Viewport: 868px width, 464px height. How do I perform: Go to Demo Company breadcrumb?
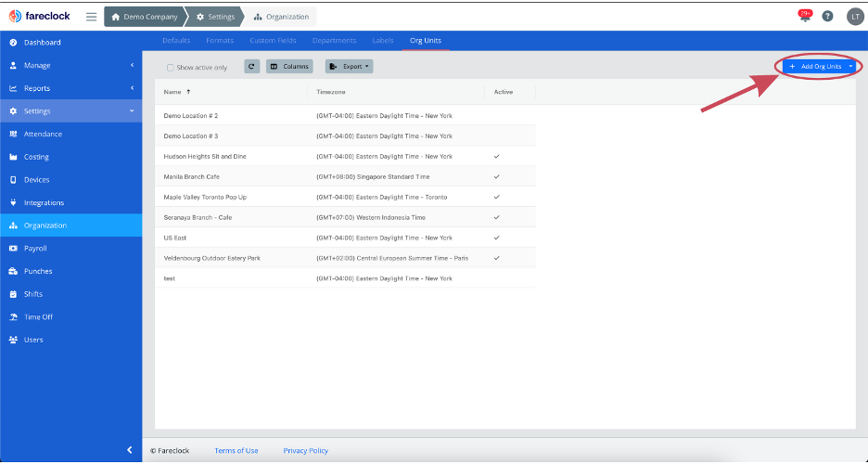[145, 17]
